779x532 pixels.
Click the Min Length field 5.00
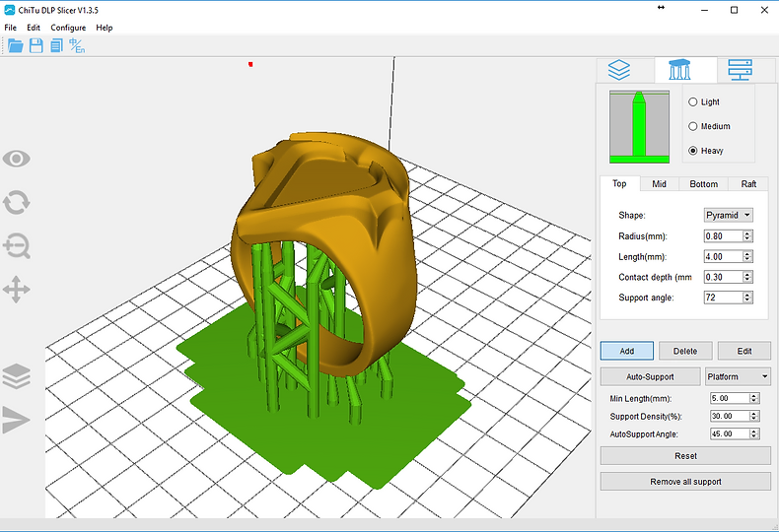[x=730, y=398]
